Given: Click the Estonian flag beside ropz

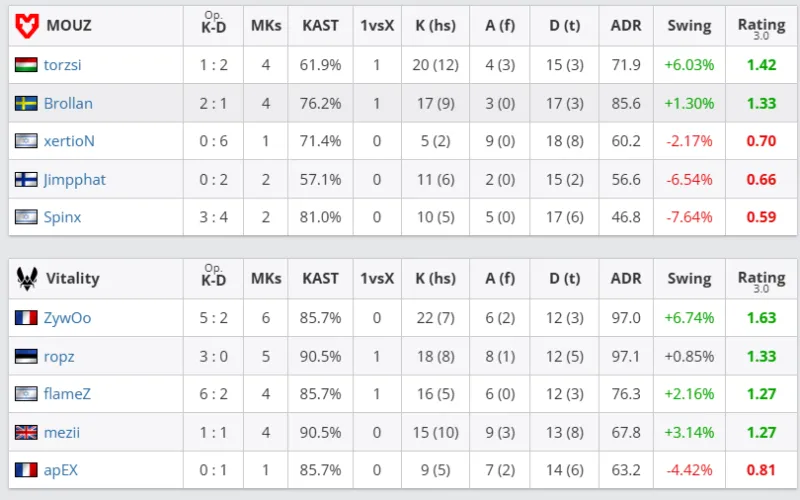Looking at the screenshot, I should pos(27,356).
